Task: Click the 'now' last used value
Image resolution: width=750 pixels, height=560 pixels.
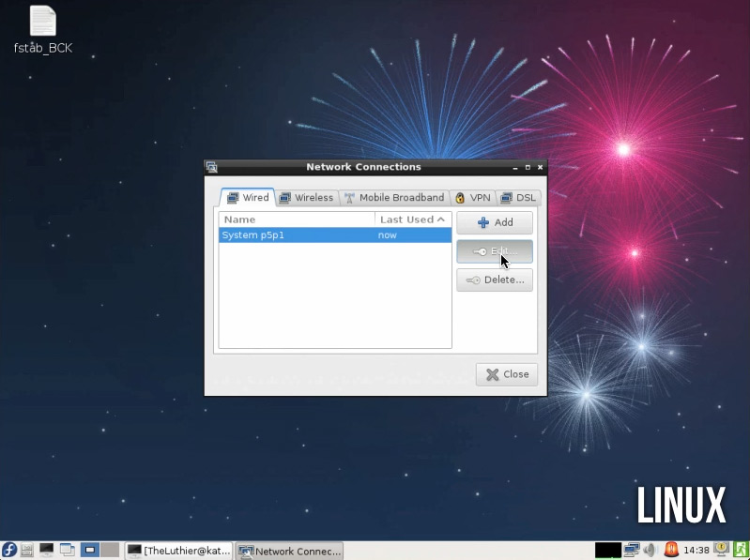Action: tap(388, 235)
